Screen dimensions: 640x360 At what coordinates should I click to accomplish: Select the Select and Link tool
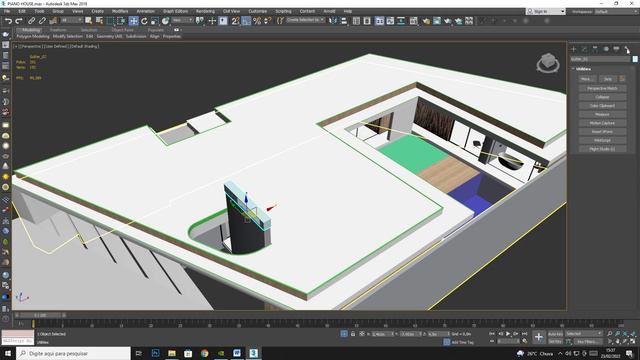coord(31,21)
